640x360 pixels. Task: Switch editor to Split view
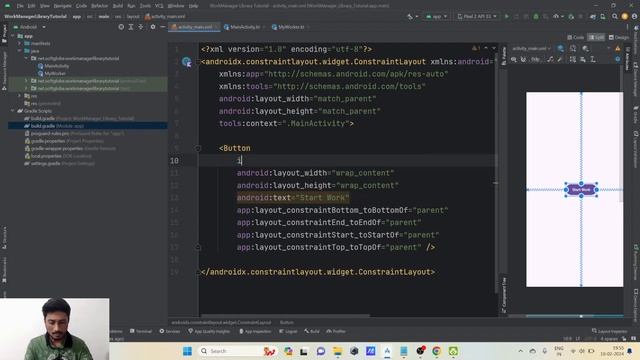(596, 37)
